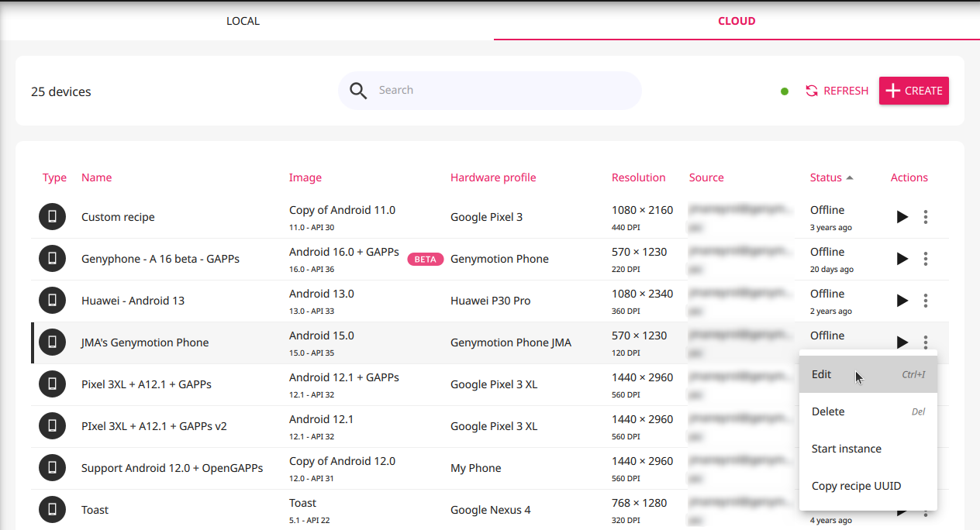
Task: Sort by the Resolution column header
Action: tap(638, 177)
